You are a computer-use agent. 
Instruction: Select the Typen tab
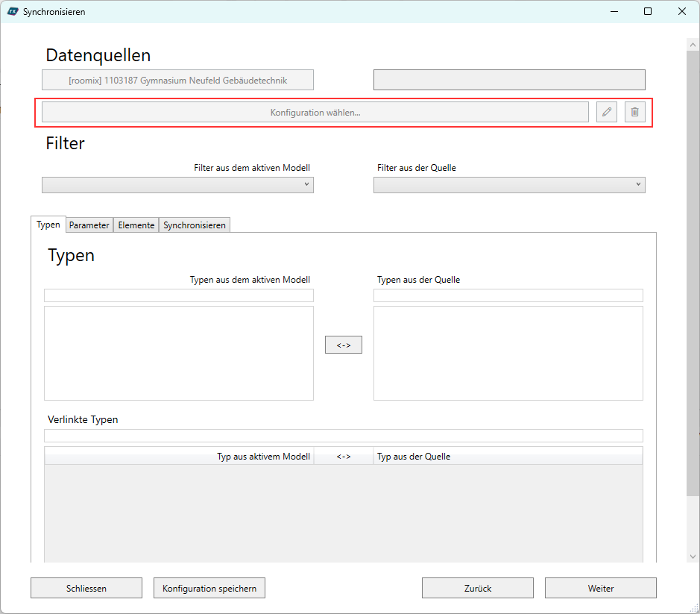[48, 225]
